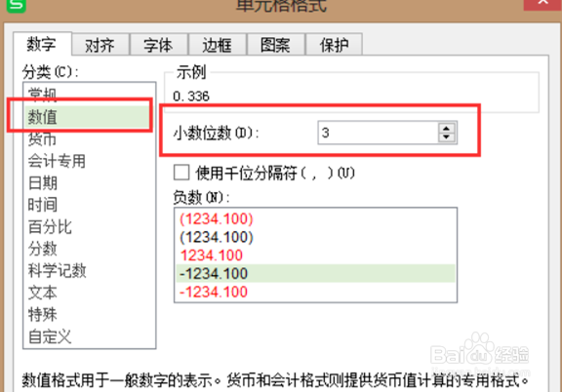Viewport: 562px width, 392px height.
Task: Click the 小数位数 input field
Action: (378, 133)
